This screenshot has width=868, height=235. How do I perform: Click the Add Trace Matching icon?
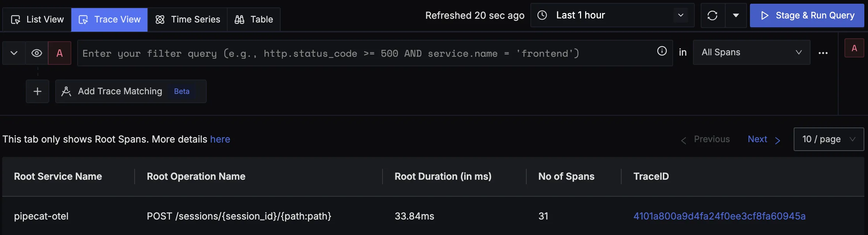point(66,91)
